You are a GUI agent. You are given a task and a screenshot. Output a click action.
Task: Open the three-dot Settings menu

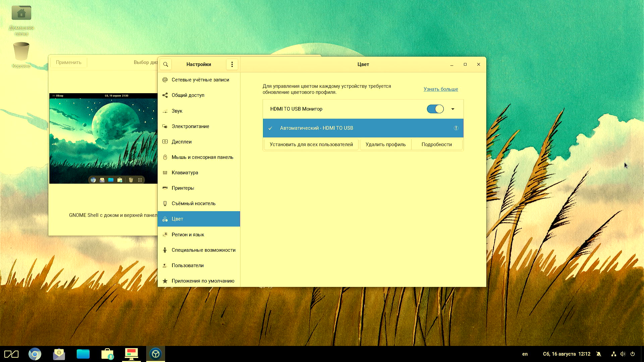pos(232,64)
